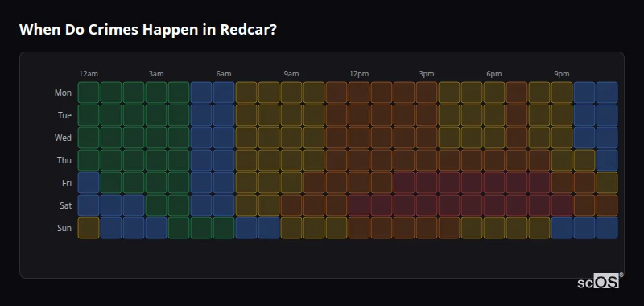Select the Wednesday 3pm orange cell

coord(427,138)
